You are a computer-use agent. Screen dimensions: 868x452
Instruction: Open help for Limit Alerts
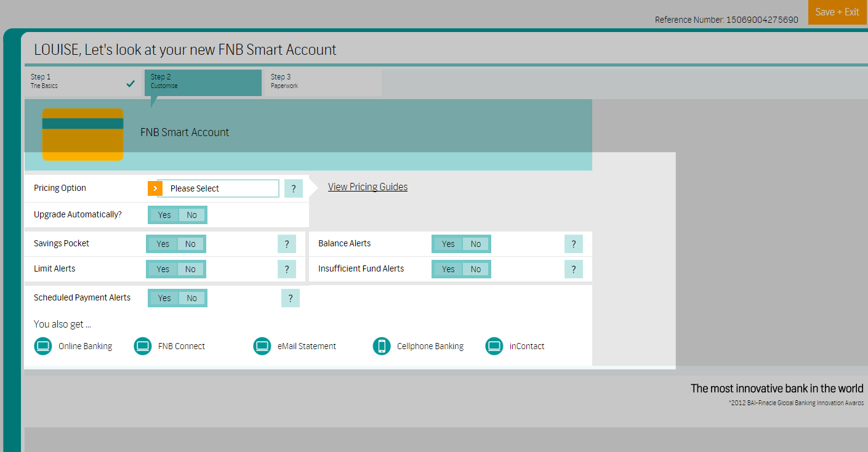point(287,269)
